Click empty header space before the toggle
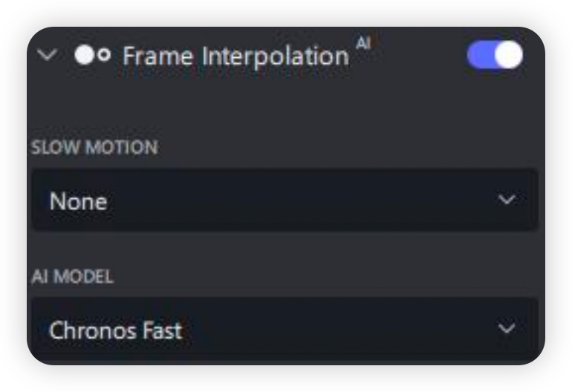572x392 pixels. point(416,56)
